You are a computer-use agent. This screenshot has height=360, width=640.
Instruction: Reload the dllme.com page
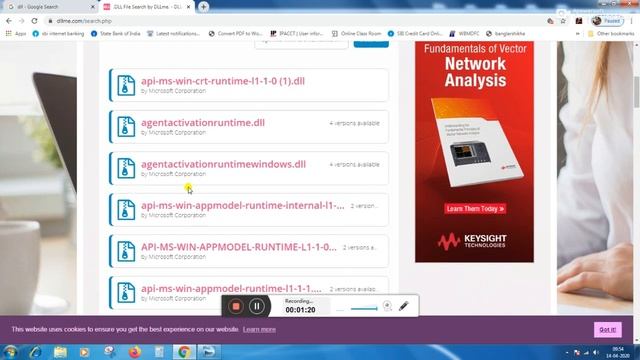[35, 21]
